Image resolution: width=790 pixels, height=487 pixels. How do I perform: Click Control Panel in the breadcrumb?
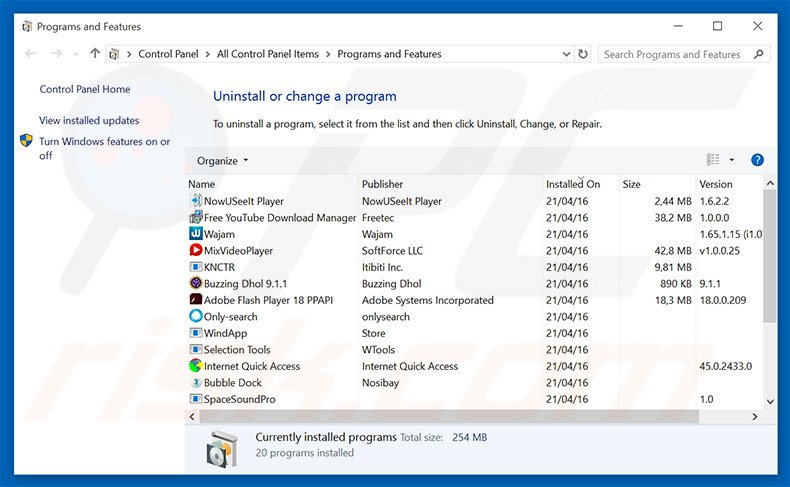point(168,54)
